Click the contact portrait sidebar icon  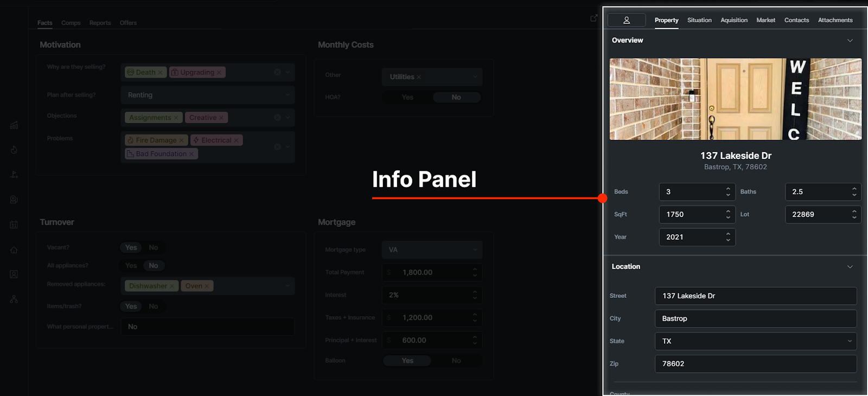(x=14, y=274)
